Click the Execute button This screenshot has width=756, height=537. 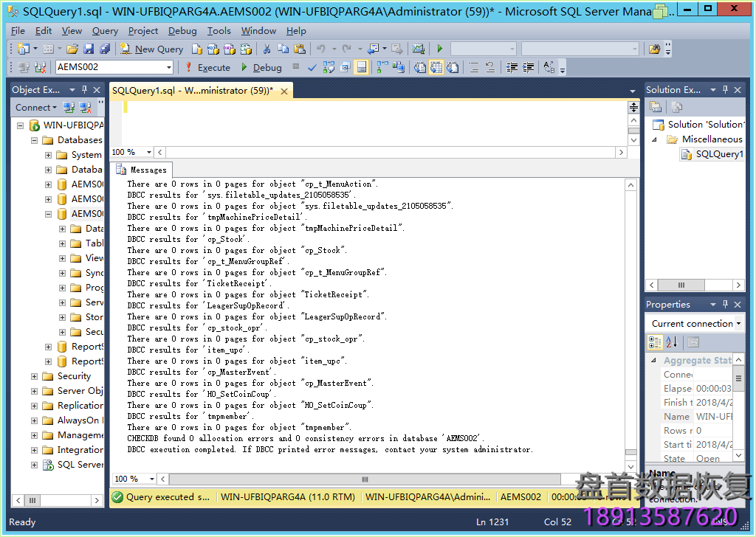coord(207,67)
